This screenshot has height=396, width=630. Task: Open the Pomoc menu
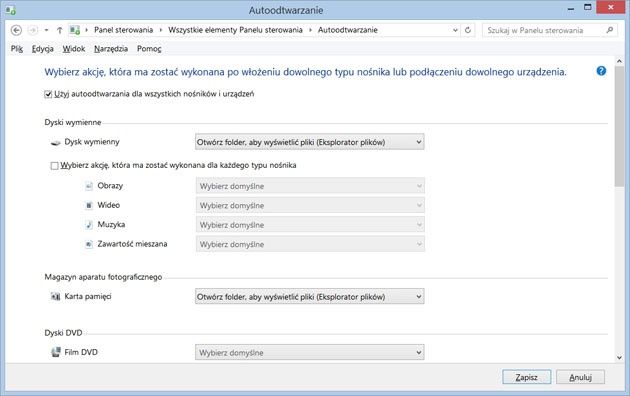[149, 49]
